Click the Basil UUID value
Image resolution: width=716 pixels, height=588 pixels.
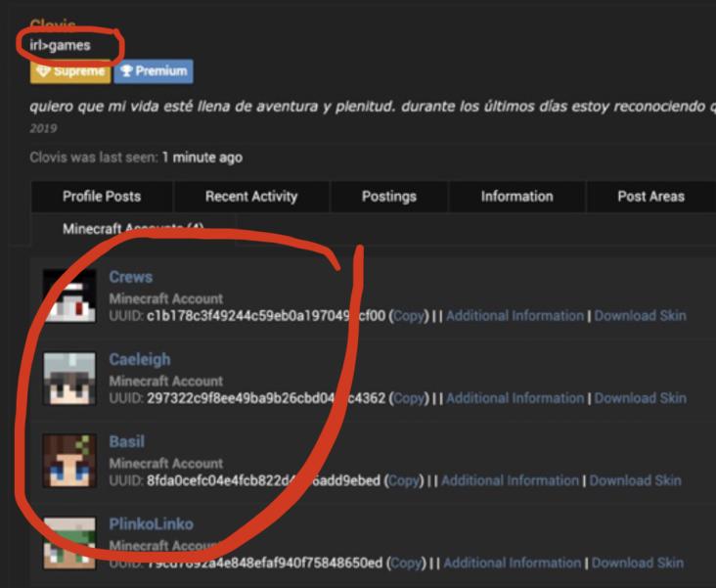pyautogui.click(x=263, y=480)
